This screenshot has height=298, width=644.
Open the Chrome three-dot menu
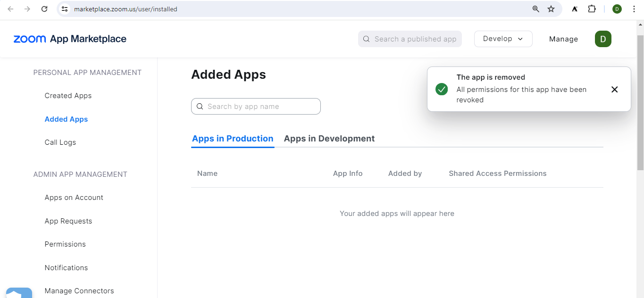point(634,9)
